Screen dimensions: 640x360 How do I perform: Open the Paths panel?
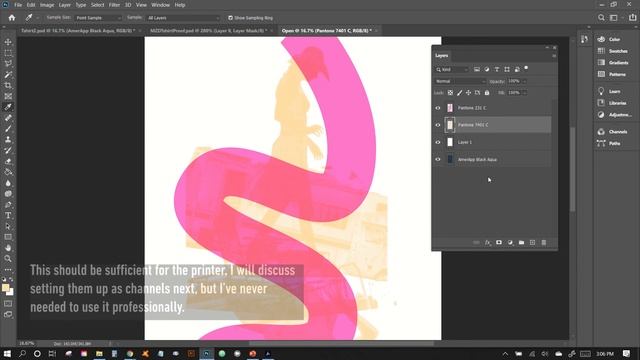(609, 143)
